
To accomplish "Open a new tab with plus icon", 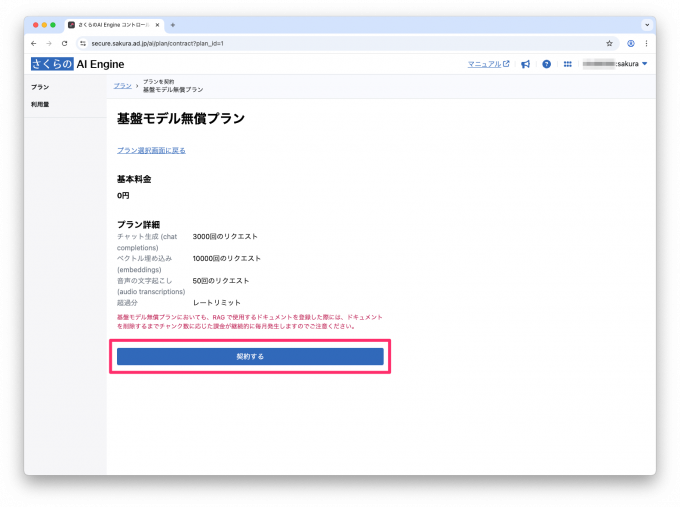I will [173, 25].
